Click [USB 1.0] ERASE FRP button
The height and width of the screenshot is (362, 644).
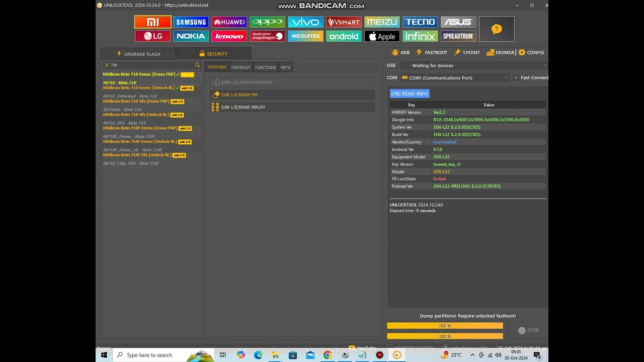point(292,95)
